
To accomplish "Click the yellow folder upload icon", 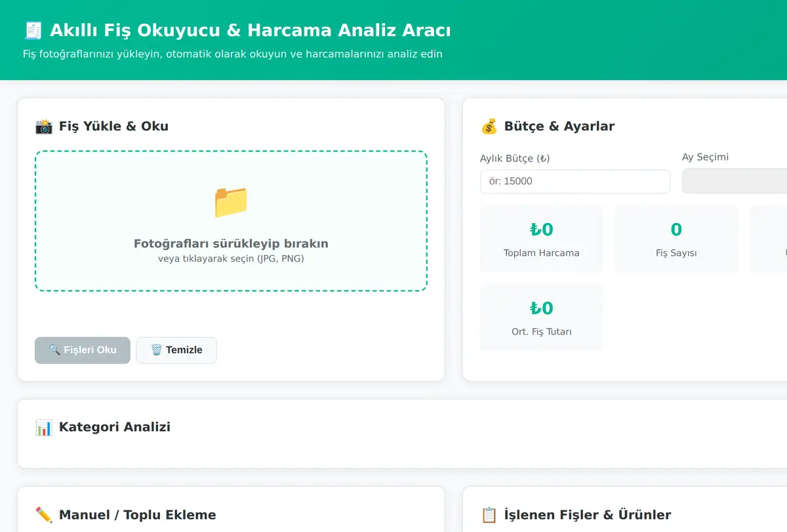I will [231, 202].
